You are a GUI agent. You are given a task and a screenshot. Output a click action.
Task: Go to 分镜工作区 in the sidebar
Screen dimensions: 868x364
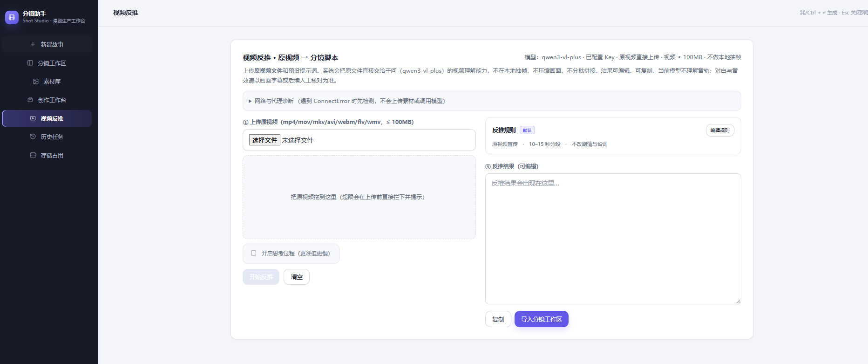[x=47, y=63]
